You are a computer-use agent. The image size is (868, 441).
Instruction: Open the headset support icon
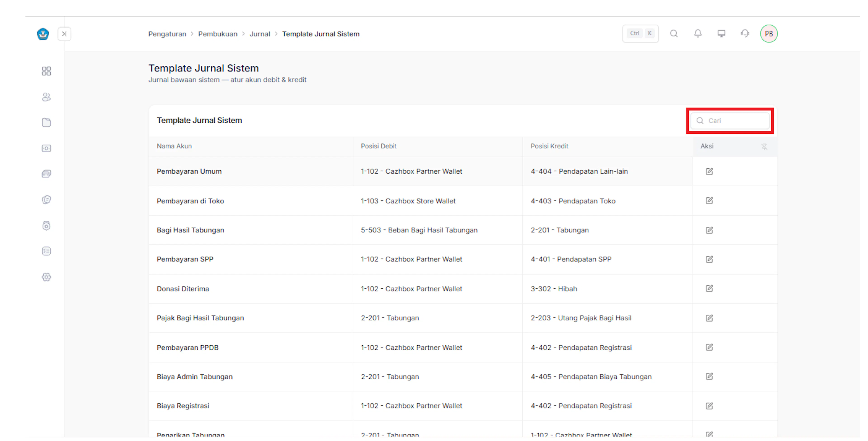tap(745, 33)
